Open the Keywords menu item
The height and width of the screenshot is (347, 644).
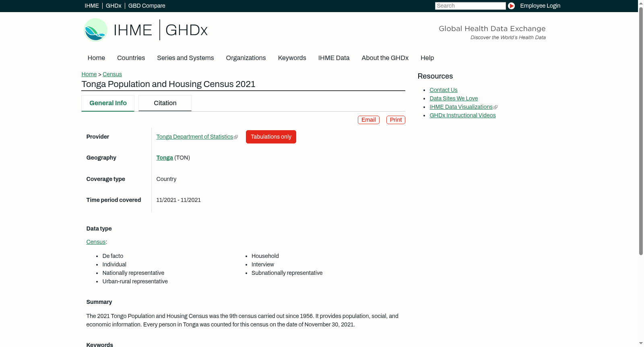292,58
